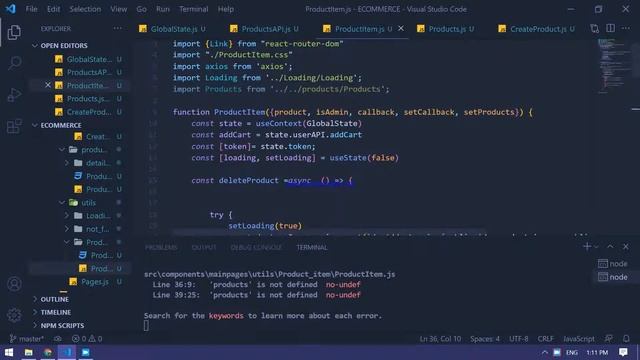Open the new terminal launch profile dropdown
Viewport: 640px width, 360px height.
point(596,247)
